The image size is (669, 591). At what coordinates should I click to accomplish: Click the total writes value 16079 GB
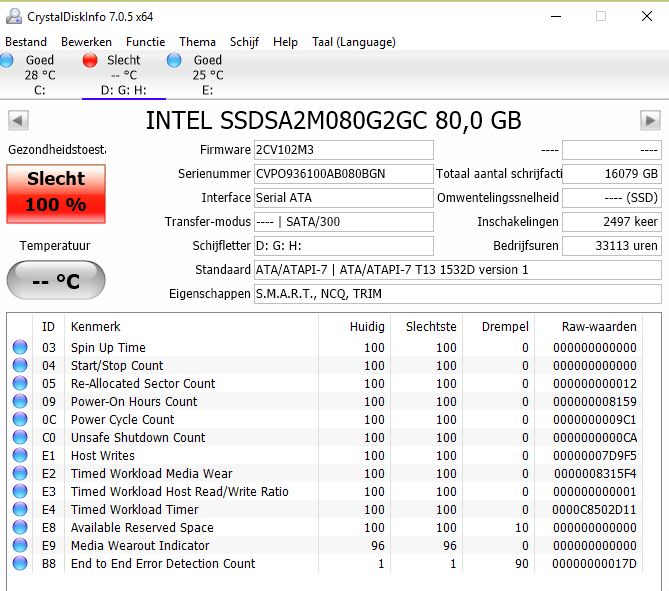(612, 174)
